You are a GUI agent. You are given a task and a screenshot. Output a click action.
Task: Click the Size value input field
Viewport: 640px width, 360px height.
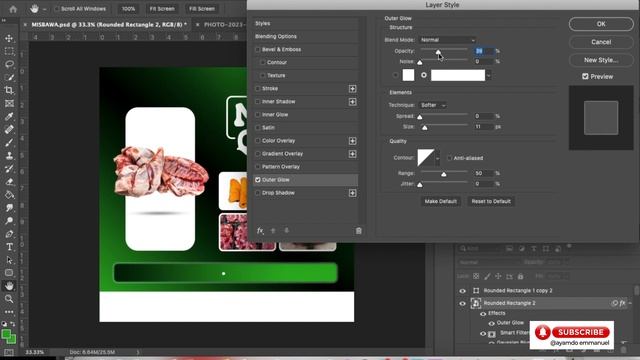coord(483,127)
